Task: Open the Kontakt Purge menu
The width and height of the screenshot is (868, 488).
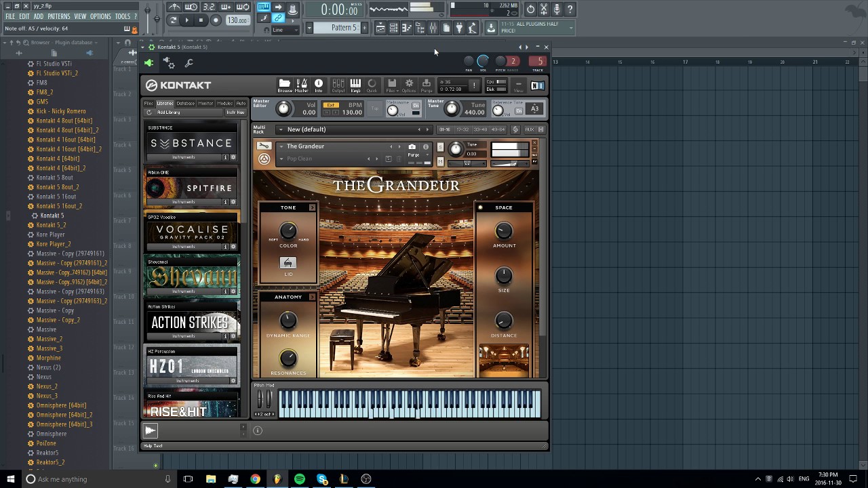Action: point(427,85)
